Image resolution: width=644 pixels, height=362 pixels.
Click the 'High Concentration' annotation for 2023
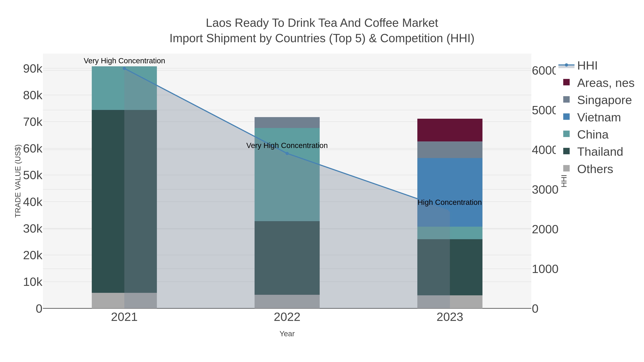coord(450,202)
